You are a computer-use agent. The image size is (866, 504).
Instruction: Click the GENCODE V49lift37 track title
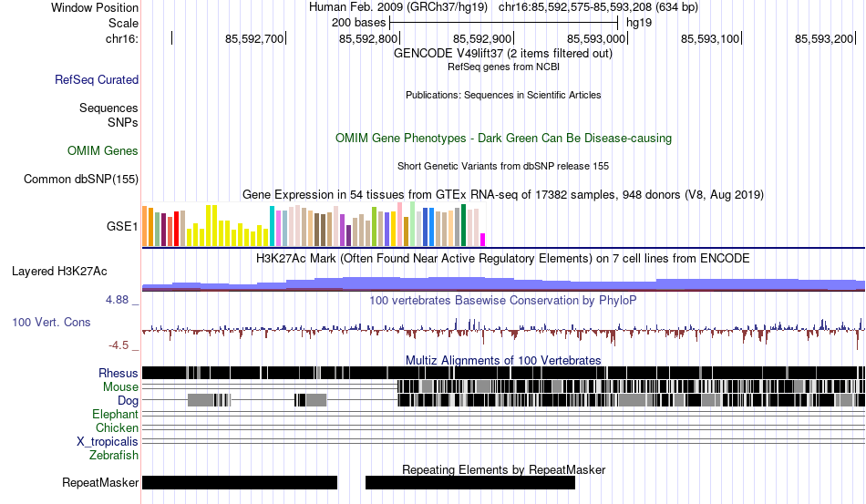pyautogui.click(x=503, y=53)
